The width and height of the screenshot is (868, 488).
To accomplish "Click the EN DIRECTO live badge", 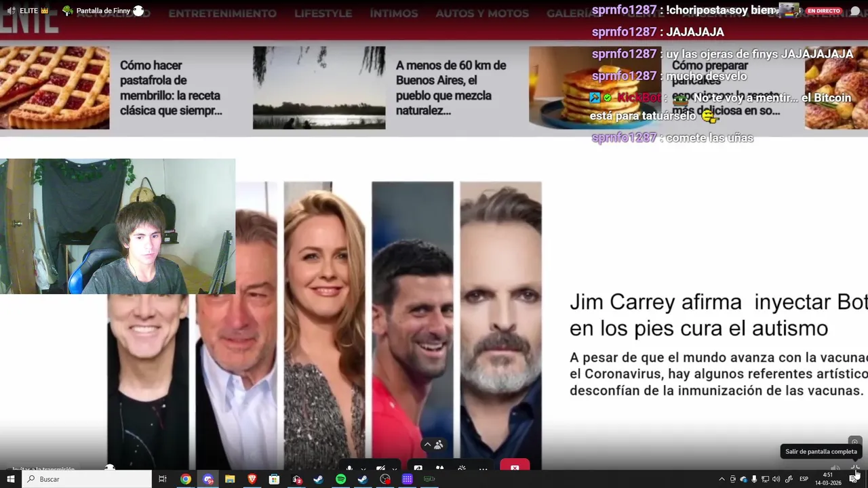I will pos(824,11).
